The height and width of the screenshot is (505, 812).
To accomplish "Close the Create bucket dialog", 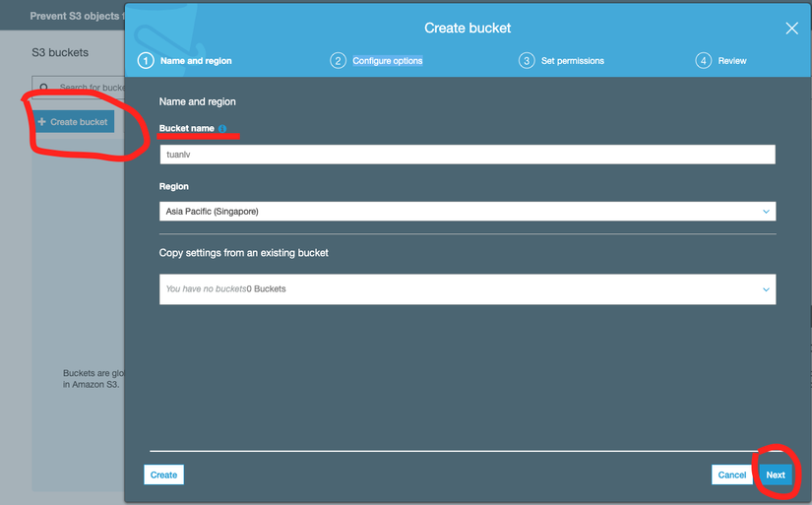I will (x=791, y=28).
